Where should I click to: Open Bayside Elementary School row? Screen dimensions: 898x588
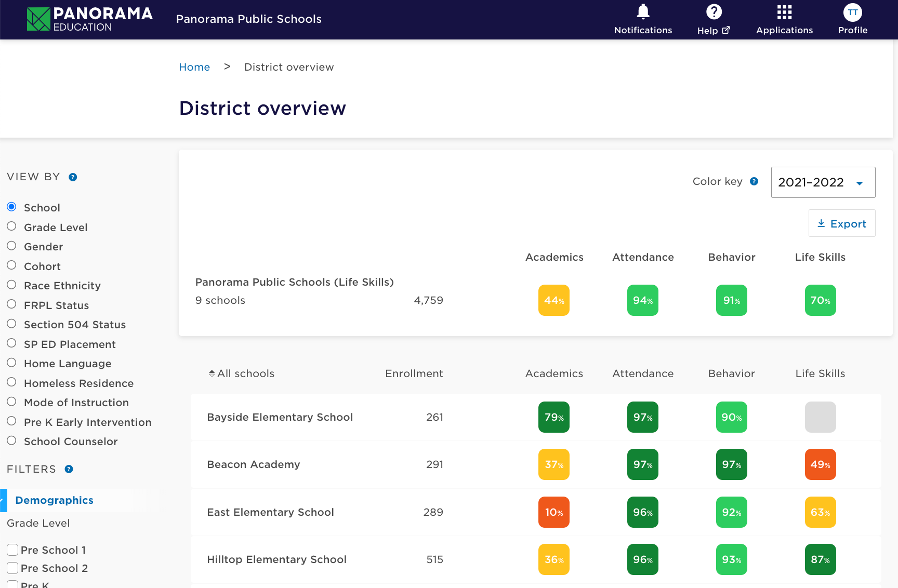point(280,417)
